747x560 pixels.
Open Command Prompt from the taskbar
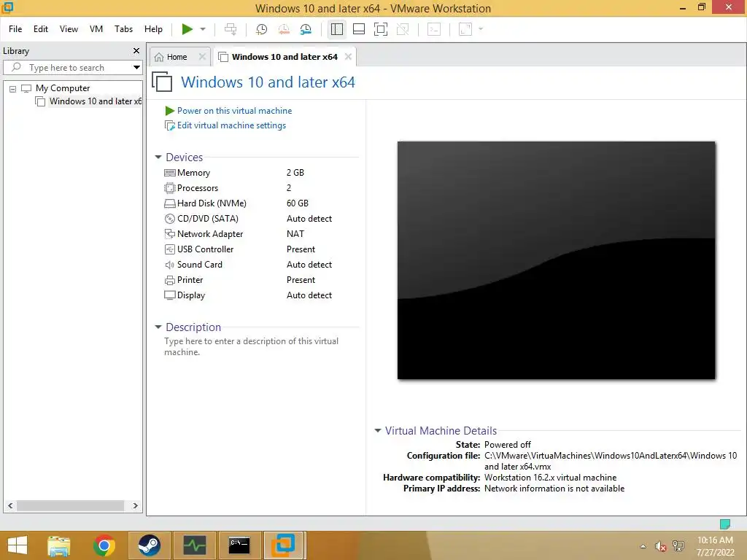point(239,545)
